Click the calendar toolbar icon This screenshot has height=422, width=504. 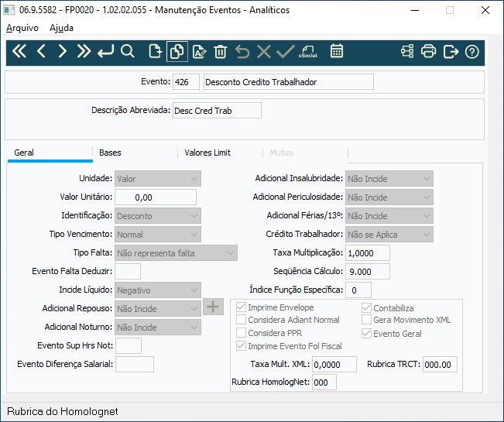click(x=337, y=51)
